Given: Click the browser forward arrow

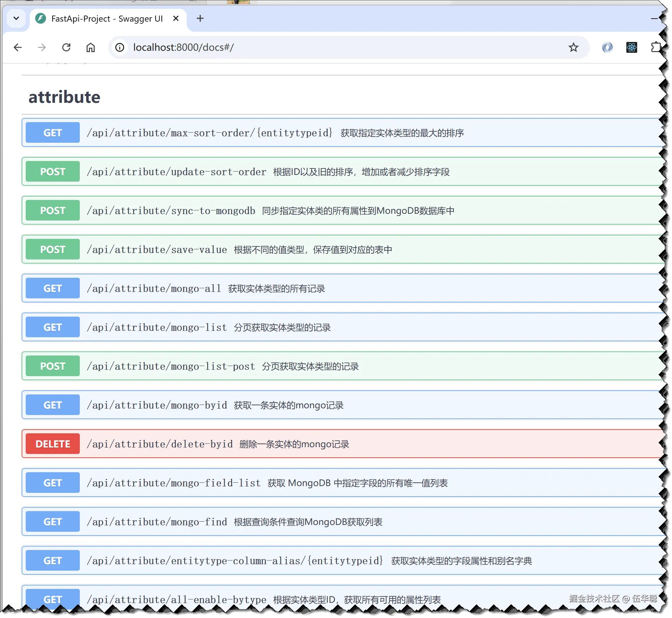Looking at the screenshot, I should click(x=42, y=47).
